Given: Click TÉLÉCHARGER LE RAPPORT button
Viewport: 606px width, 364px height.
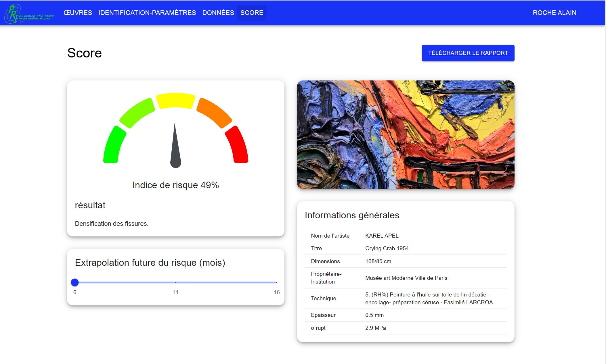Looking at the screenshot, I should click(x=468, y=53).
